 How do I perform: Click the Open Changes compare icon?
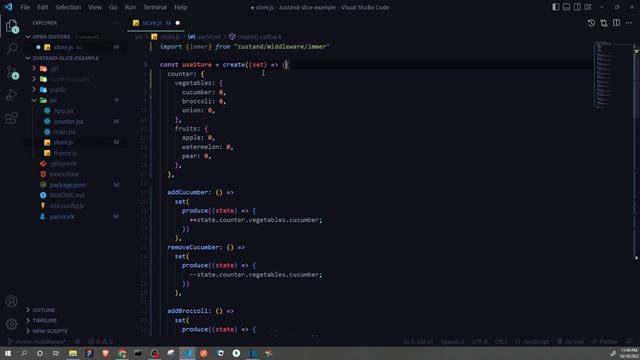coord(604,23)
